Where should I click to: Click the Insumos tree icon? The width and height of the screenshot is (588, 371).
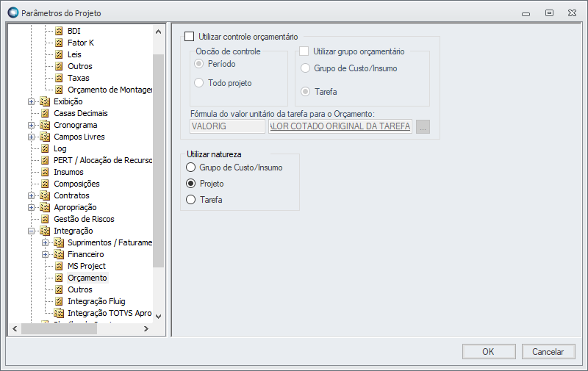pyautogui.click(x=45, y=172)
